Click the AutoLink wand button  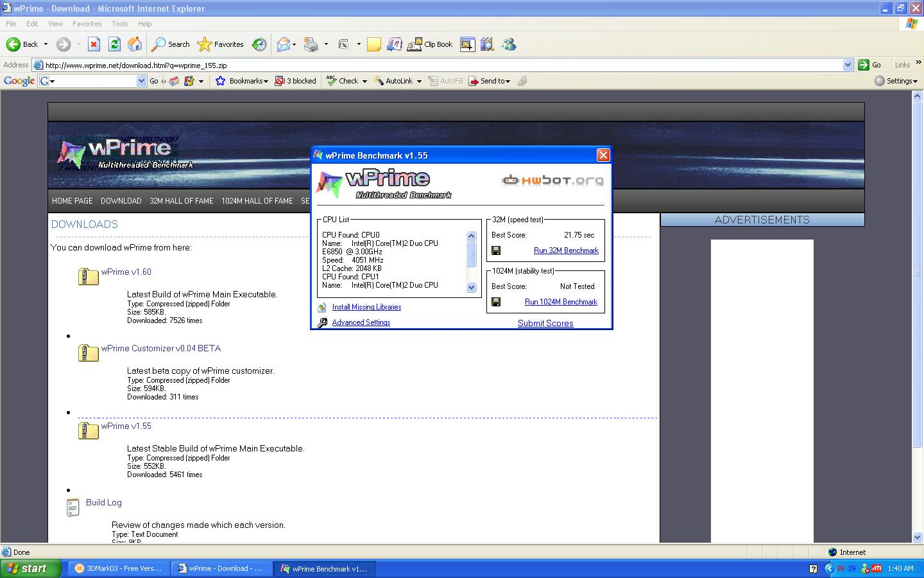tap(393, 81)
